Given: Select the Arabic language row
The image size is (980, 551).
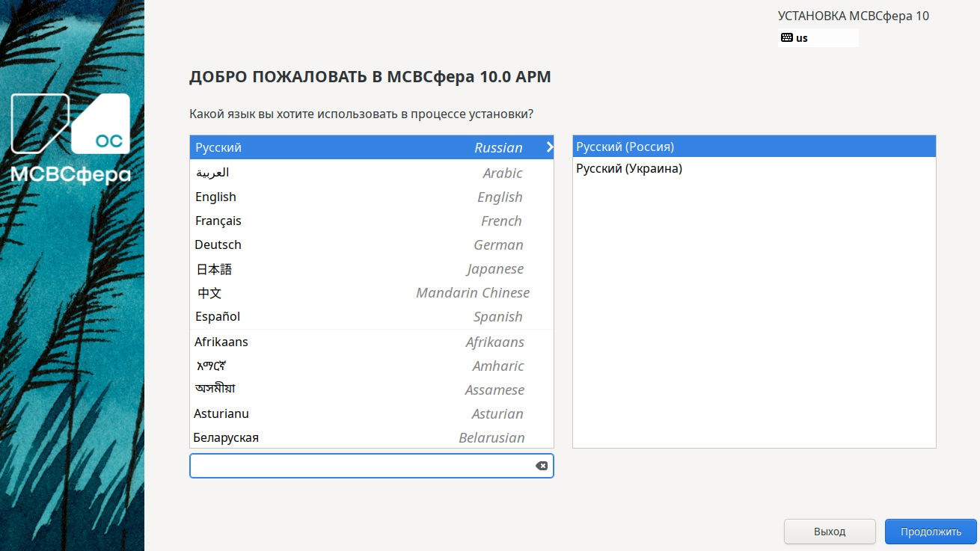Looking at the screenshot, I should pos(371,173).
